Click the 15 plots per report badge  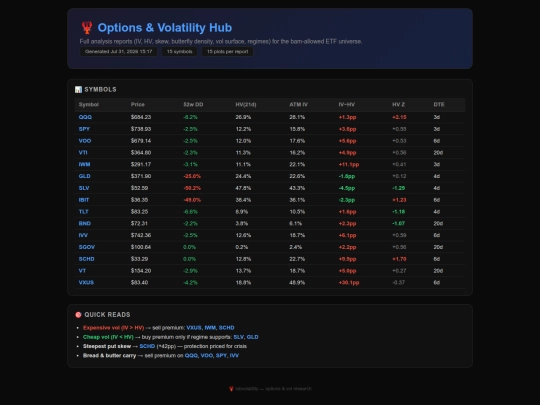click(x=227, y=52)
